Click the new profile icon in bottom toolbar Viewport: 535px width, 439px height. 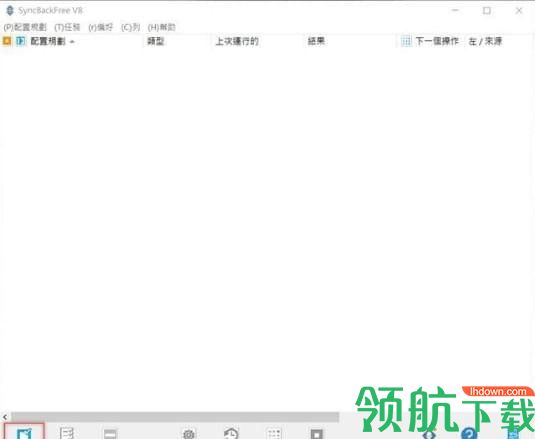point(24,433)
